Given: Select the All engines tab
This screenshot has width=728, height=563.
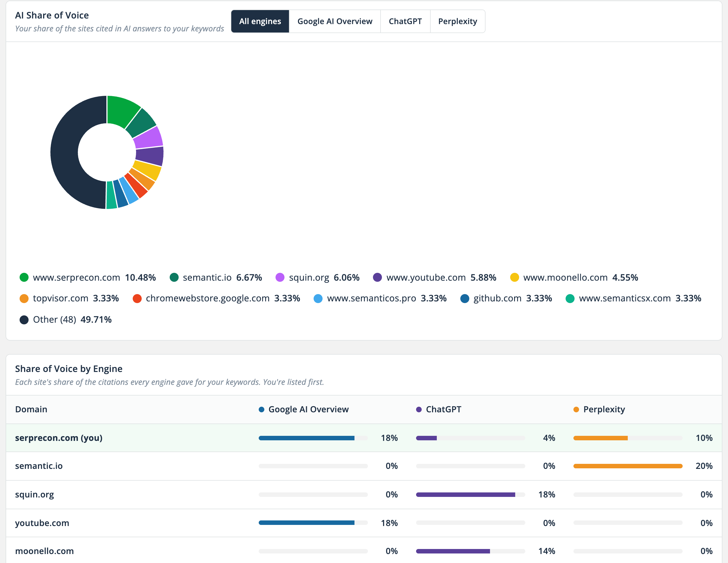Looking at the screenshot, I should (260, 21).
